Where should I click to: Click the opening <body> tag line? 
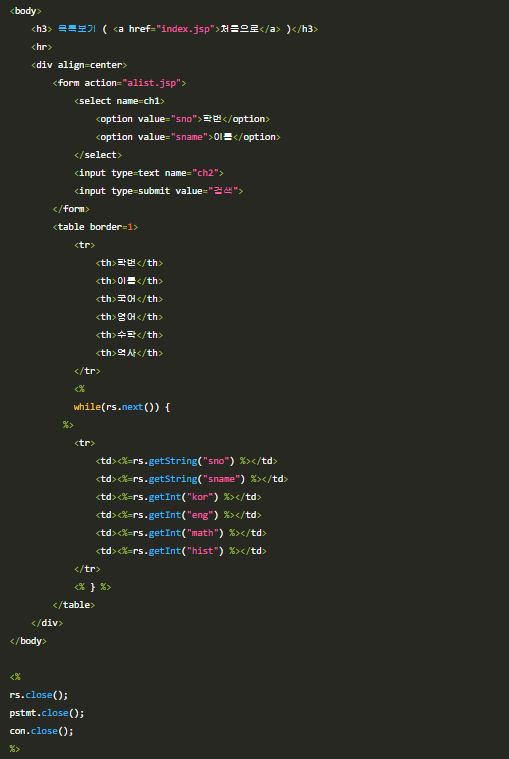(26, 11)
